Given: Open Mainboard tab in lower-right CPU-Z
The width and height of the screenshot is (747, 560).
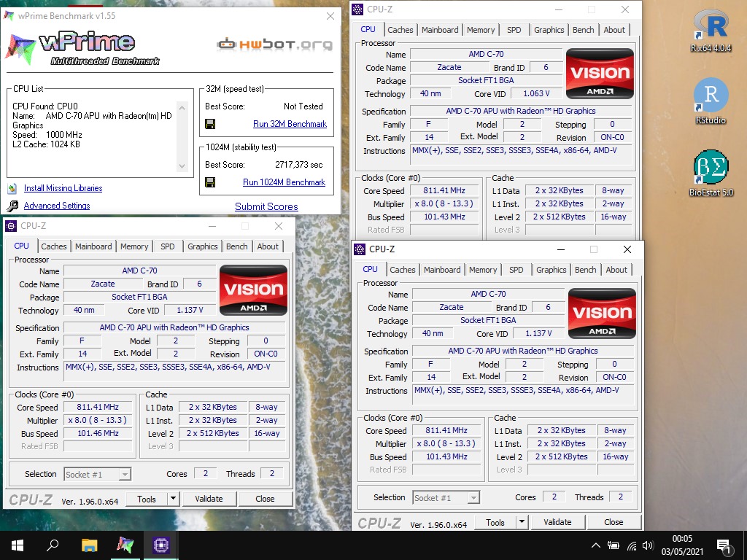Looking at the screenshot, I should [x=442, y=270].
